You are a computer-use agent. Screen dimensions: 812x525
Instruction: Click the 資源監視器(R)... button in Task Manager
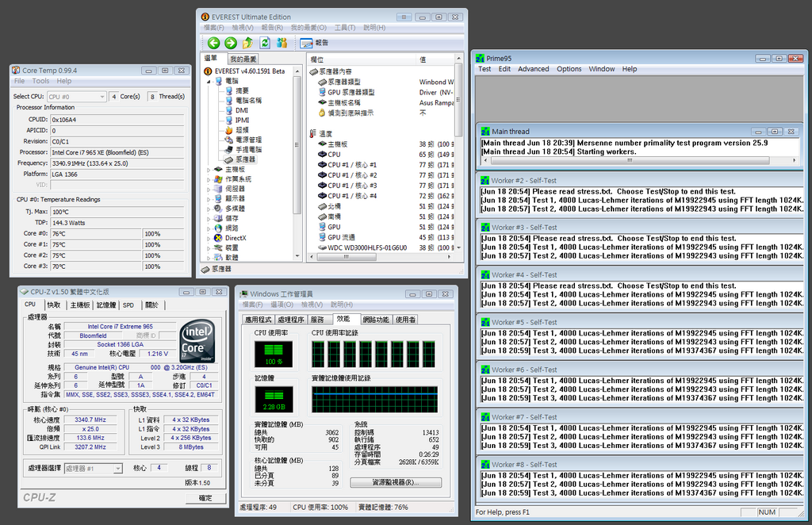tap(396, 482)
